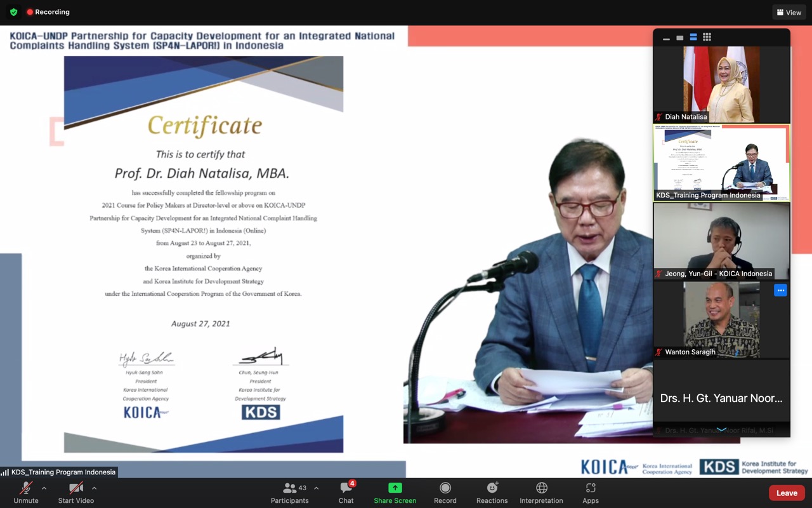
Task: Select Wanton Saragih video thumbnail
Action: click(x=722, y=319)
